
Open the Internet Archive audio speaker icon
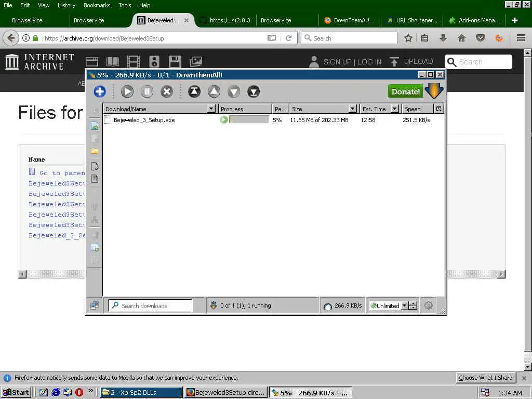pyautogui.click(x=154, y=62)
